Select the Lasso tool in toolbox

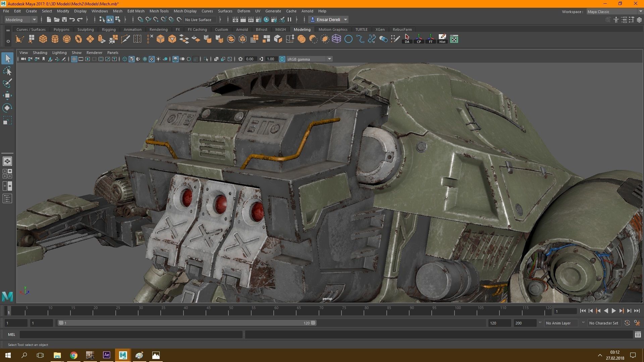click(7, 71)
